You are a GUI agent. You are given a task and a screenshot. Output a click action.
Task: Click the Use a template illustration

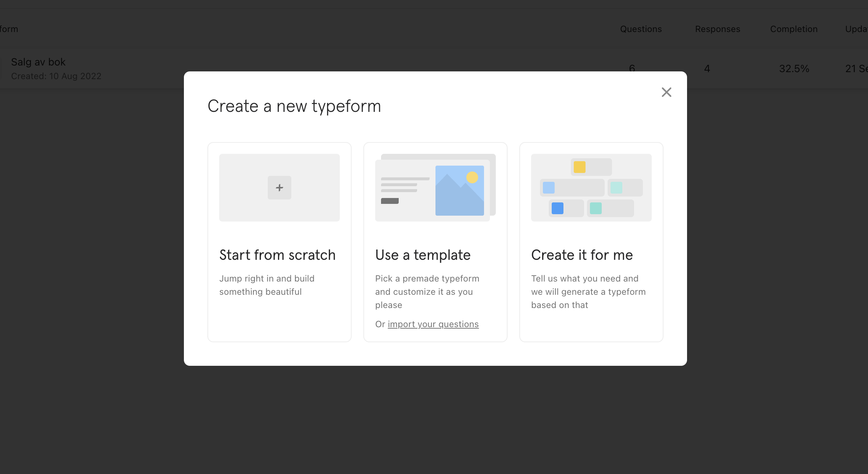click(435, 188)
